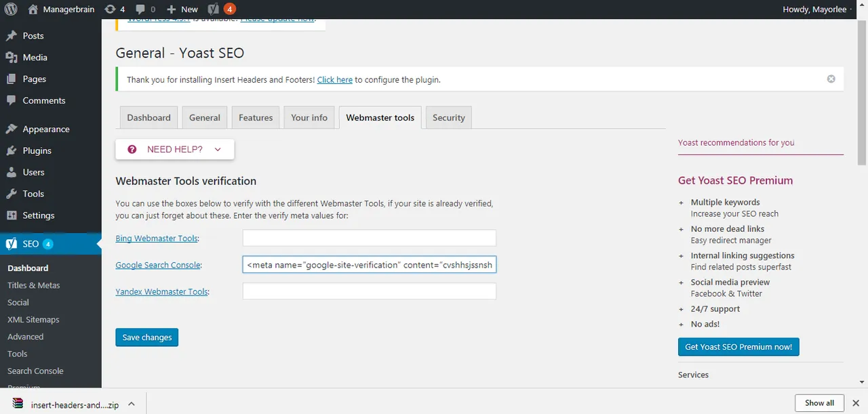Open SEO Dashboard submenu item
Screen dimensions: 868x414
point(28,268)
